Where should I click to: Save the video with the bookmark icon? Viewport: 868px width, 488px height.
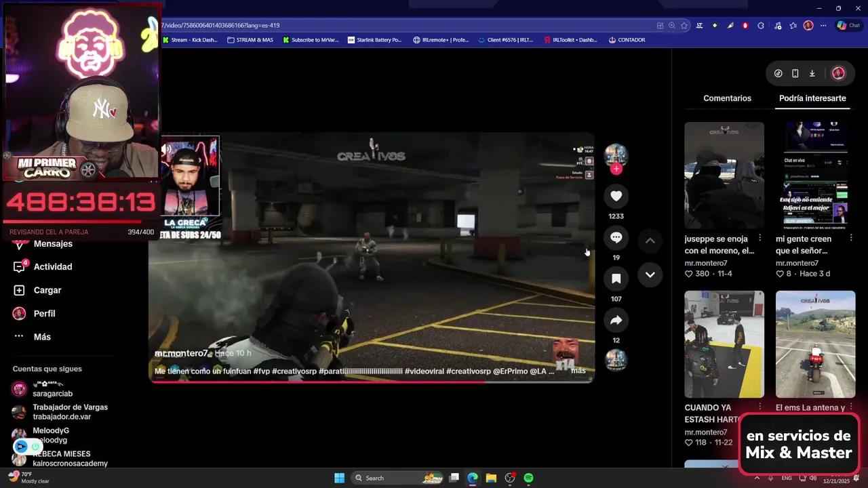pyautogui.click(x=616, y=279)
